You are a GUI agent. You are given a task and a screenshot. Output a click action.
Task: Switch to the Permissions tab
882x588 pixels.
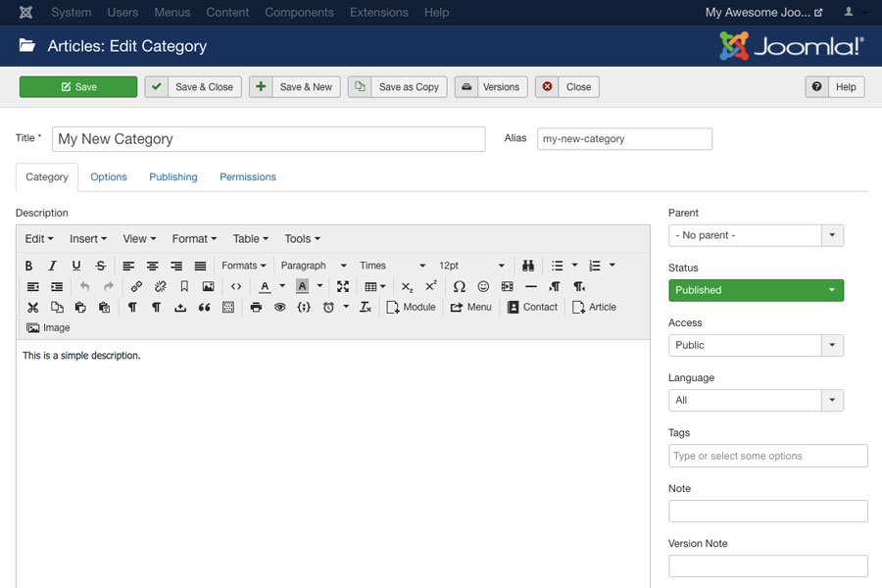point(247,177)
